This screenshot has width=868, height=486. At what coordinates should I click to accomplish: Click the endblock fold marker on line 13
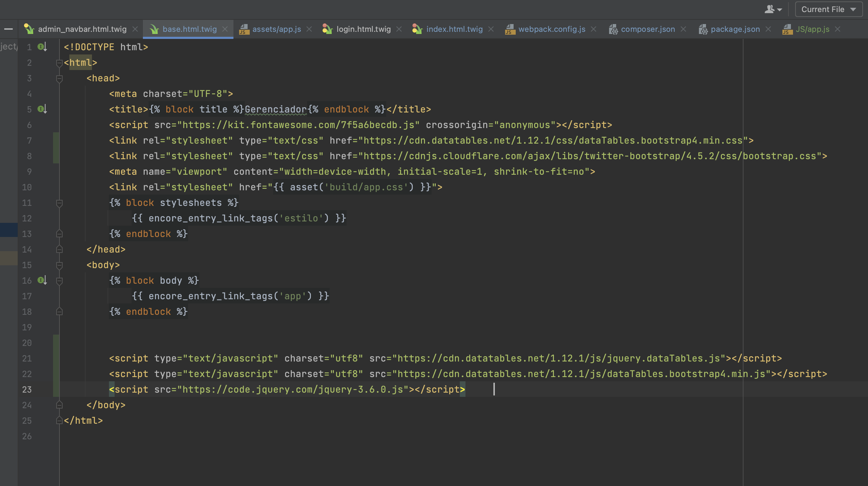pyautogui.click(x=59, y=233)
